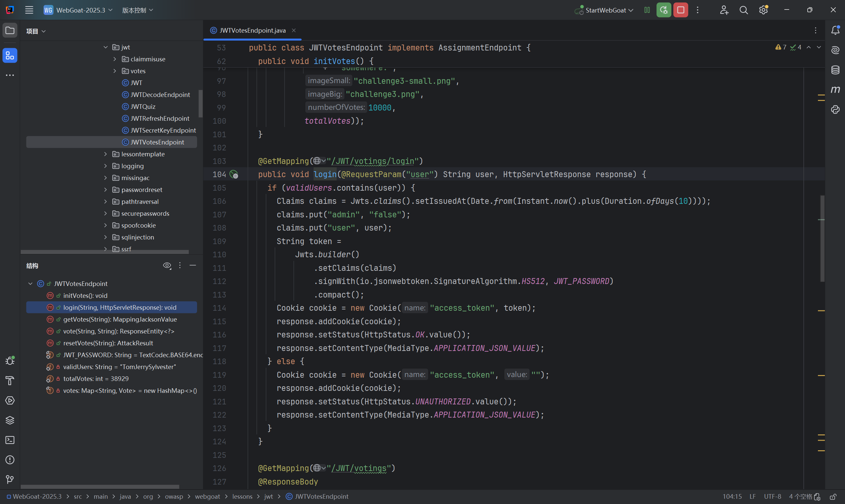Viewport: 845px width, 504px height.
Task: Open IDE settings gear
Action: (x=763, y=10)
